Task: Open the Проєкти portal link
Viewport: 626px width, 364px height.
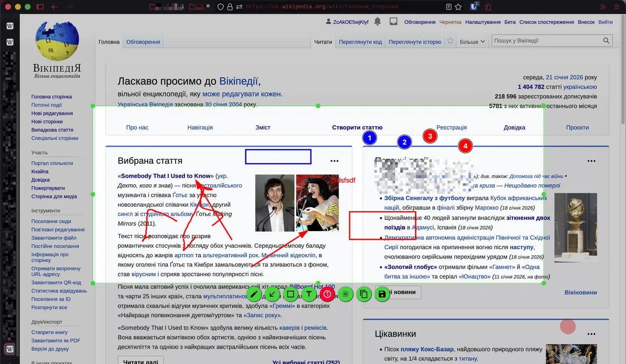Action: tap(578, 128)
